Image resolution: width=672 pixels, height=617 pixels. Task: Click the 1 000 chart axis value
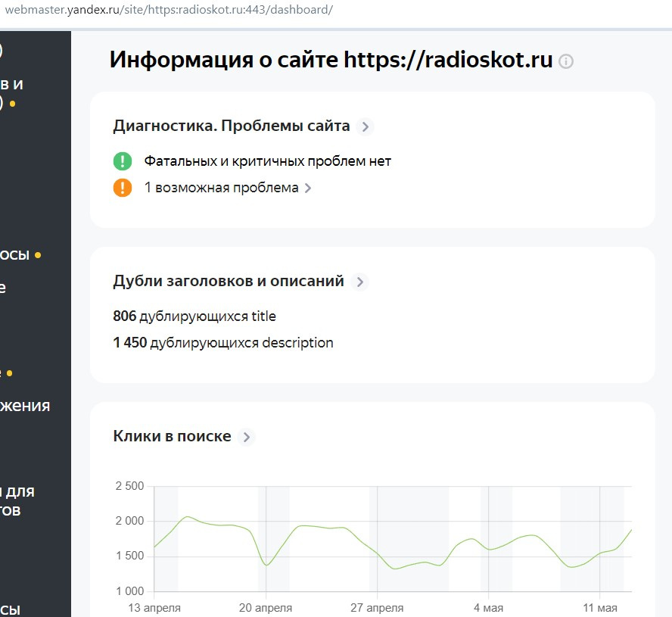130,591
